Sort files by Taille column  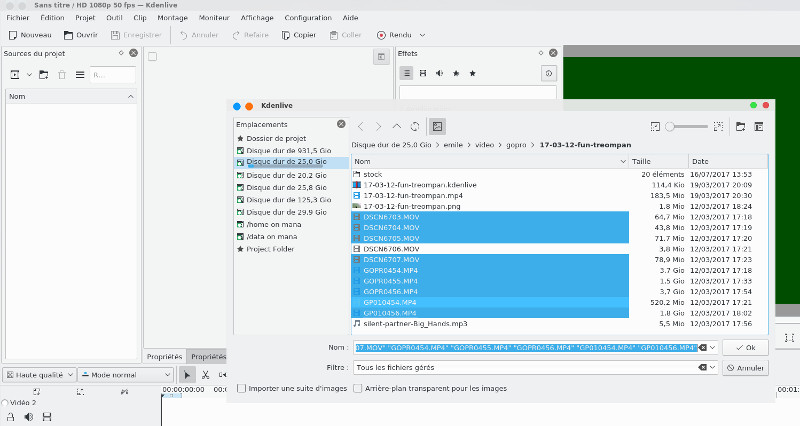(x=658, y=161)
